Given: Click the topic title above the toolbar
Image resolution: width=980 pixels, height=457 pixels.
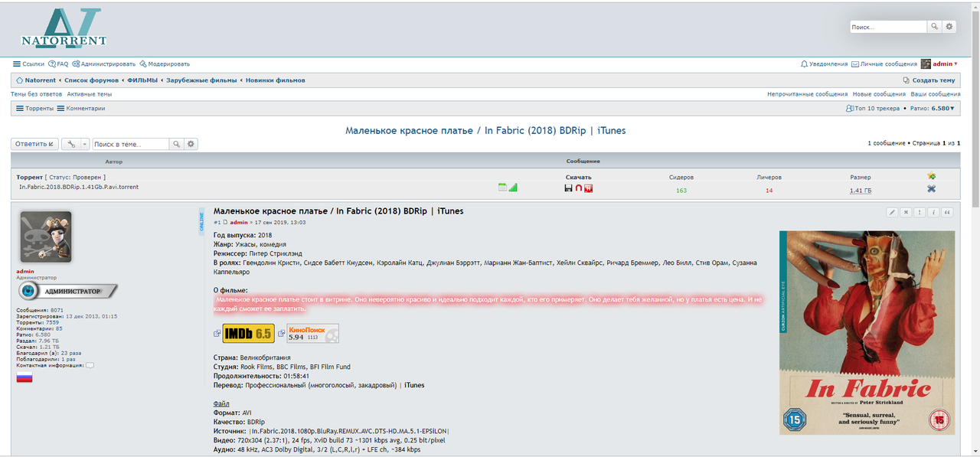Looking at the screenshot, I should (485, 130).
